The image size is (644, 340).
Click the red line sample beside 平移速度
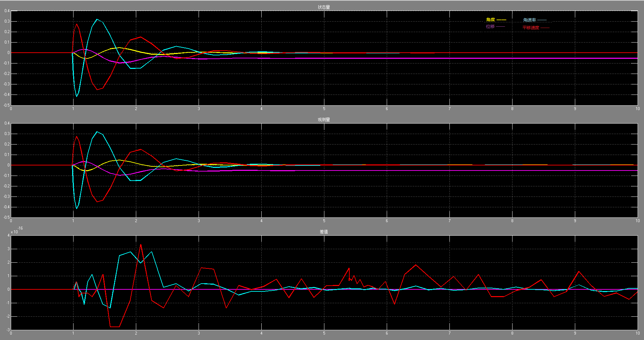click(x=545, y=28)
